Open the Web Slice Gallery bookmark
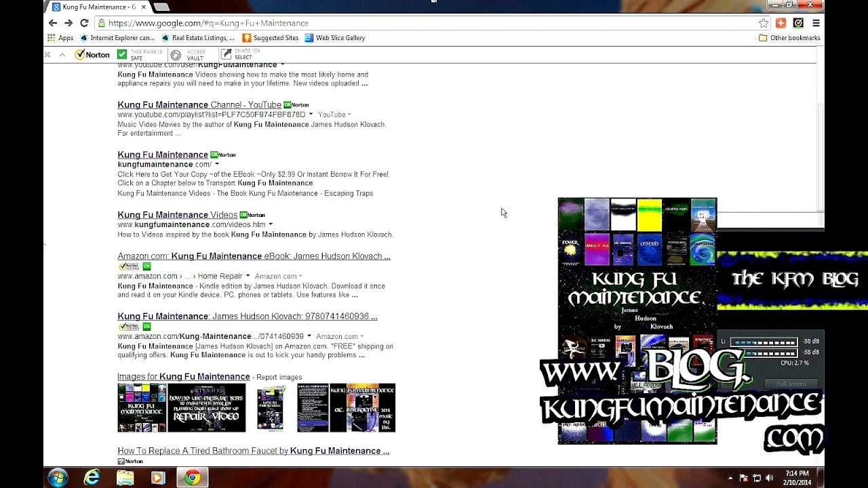The width and height of the screenshot is (868, 488). (335, 38)
